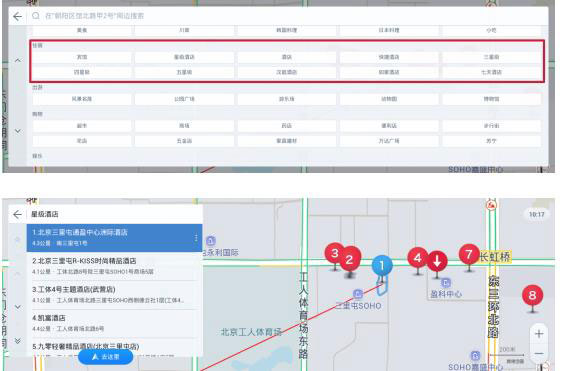Select red map pin with down arrow
The image size is (562, 371).
click(437, 262)
